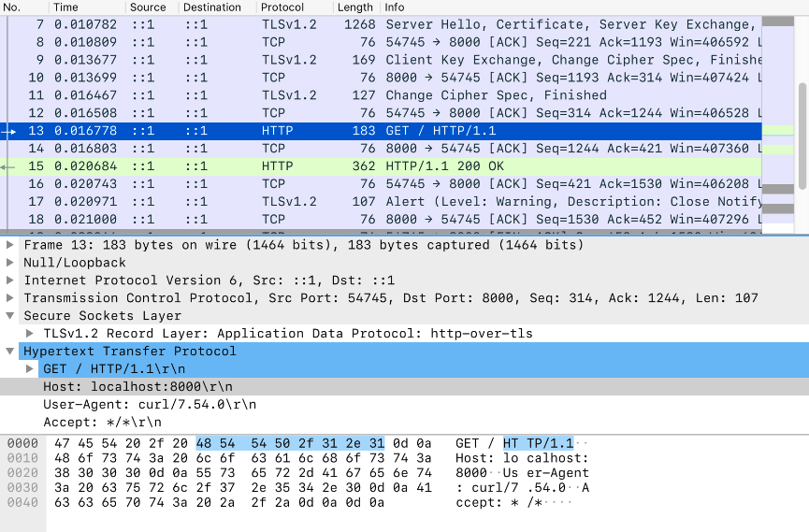Expand Internet Protocol Version 6 details
Viewport: 809px width, 532px height.
click(10, 280)
